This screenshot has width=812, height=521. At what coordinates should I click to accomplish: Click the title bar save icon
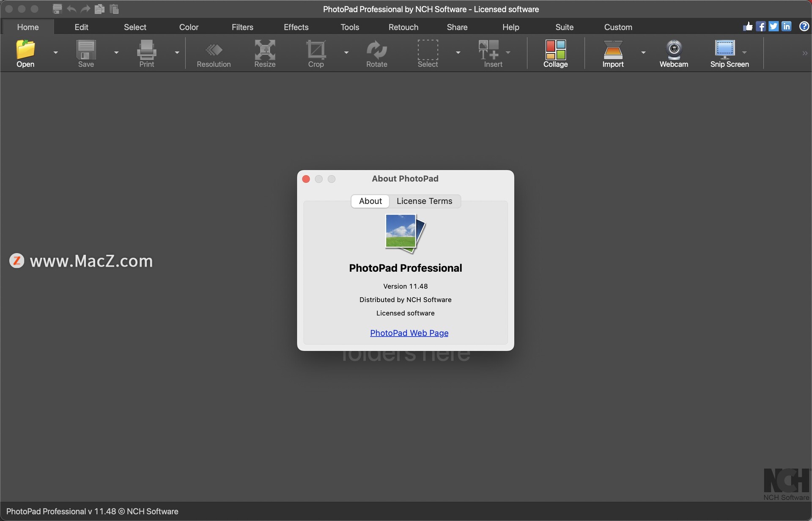tap(57, 9)
